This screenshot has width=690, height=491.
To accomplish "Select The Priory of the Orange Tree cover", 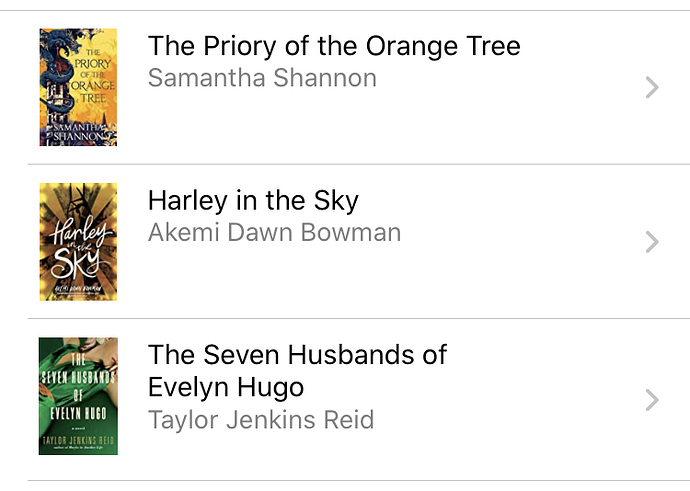I will tap(78, 87).
